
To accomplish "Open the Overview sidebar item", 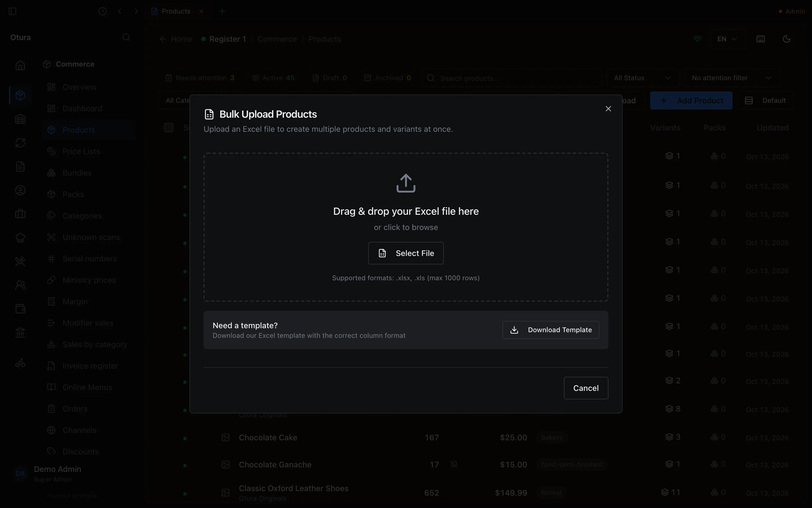I will coord(88,87).
